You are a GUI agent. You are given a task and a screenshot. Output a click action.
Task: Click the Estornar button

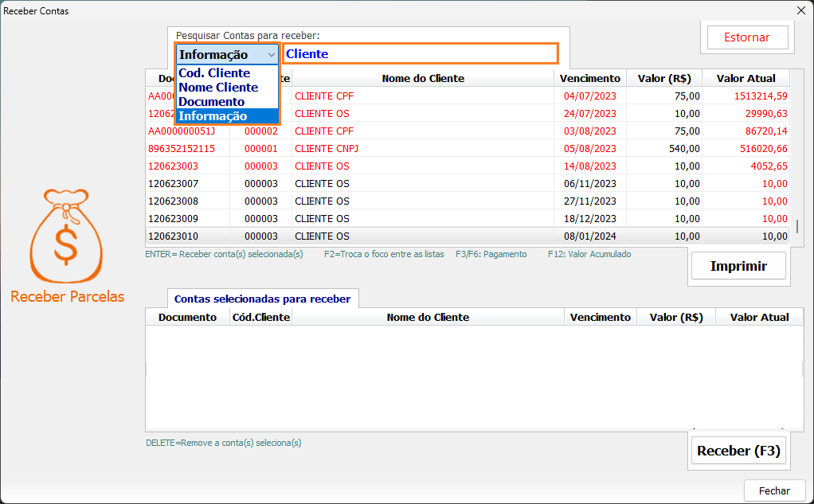click(x=747, y=37)
